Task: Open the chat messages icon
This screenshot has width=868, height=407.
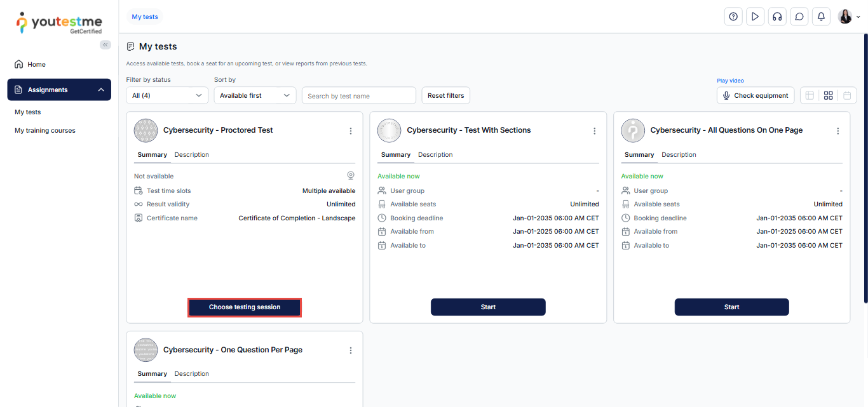Action: [799, 17]
